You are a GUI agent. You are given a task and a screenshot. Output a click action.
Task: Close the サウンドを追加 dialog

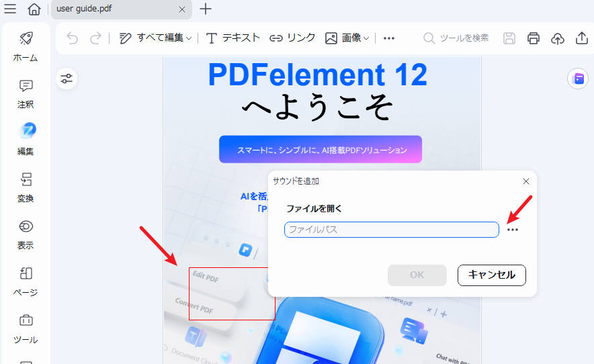click(x=526, y=181)
